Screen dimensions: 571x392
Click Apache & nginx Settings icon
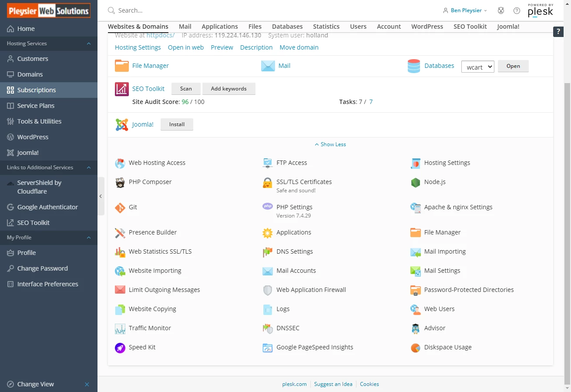416,208
